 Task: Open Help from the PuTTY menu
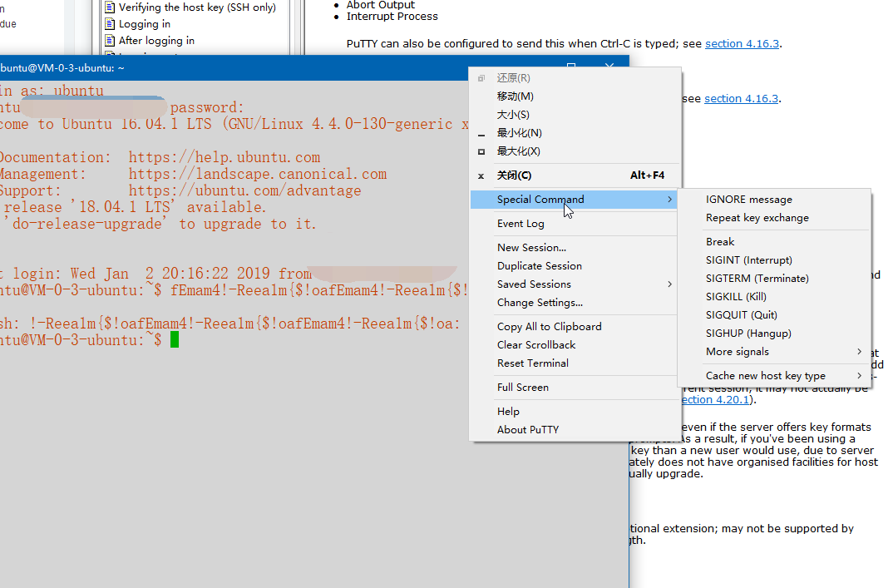point(574,411)
